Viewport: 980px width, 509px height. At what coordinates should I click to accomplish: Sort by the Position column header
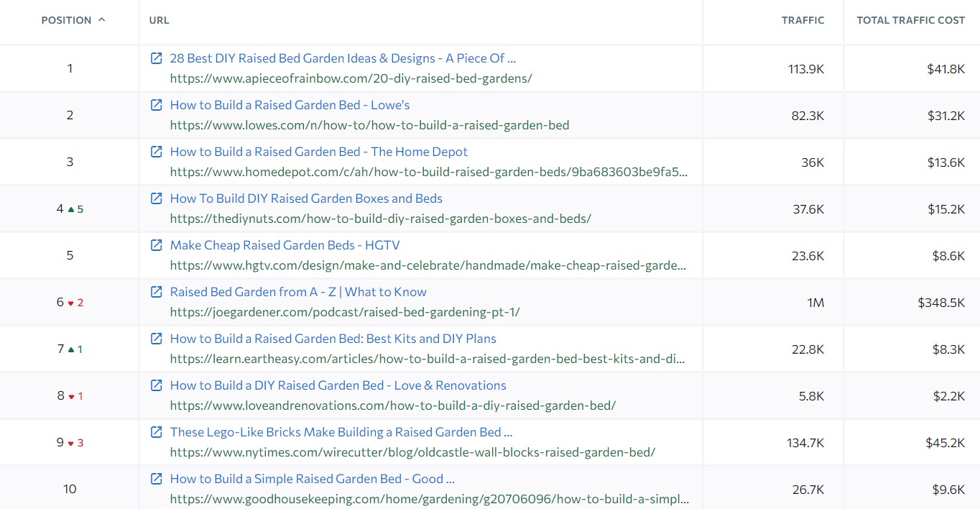[x=73, y=20]
